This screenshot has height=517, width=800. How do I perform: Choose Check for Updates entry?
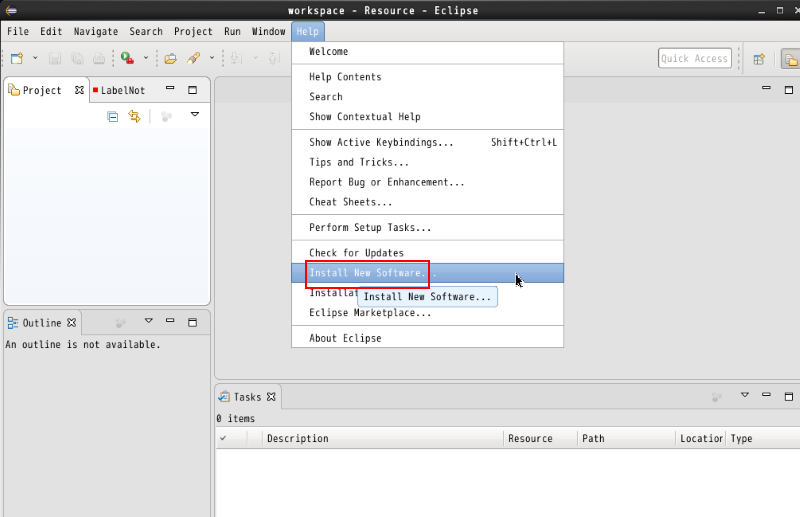pos(428,253)
